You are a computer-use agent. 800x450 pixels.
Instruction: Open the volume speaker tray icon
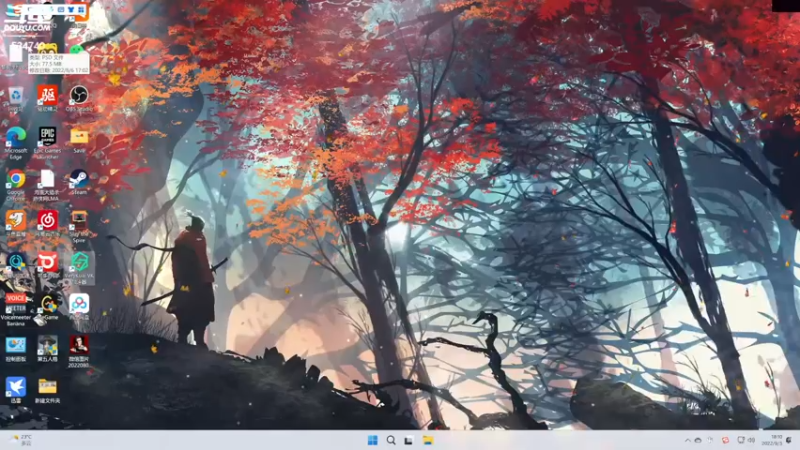click(752, 440)
